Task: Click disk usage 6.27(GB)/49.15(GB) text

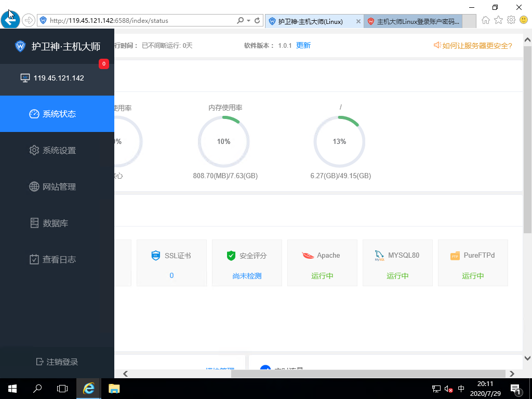Action: (341, 176)
